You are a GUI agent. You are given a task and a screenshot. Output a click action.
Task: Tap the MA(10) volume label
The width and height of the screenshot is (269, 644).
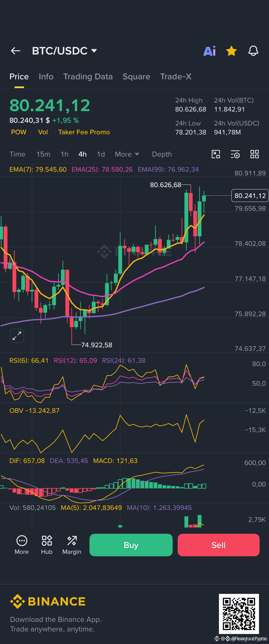tap(159, 507)
